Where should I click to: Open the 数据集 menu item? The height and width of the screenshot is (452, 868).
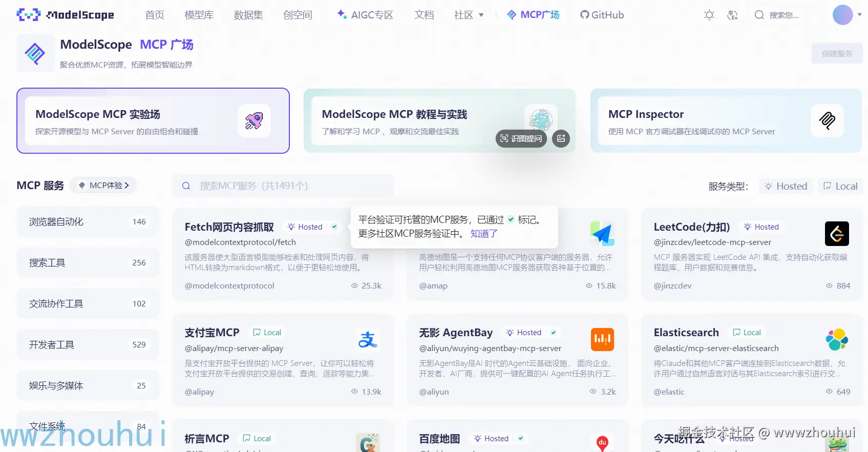248,15
